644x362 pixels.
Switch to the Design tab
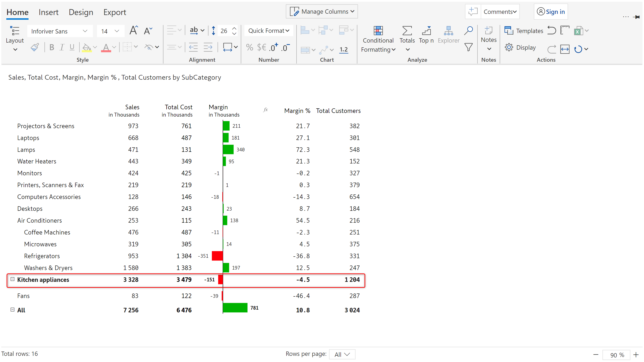point(81,12)
